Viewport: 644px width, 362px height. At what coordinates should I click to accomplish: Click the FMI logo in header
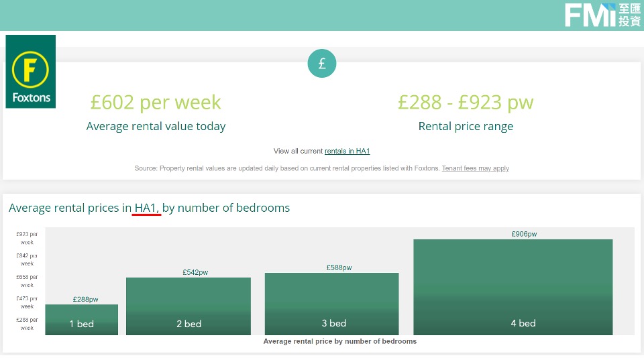click(602, 15)
